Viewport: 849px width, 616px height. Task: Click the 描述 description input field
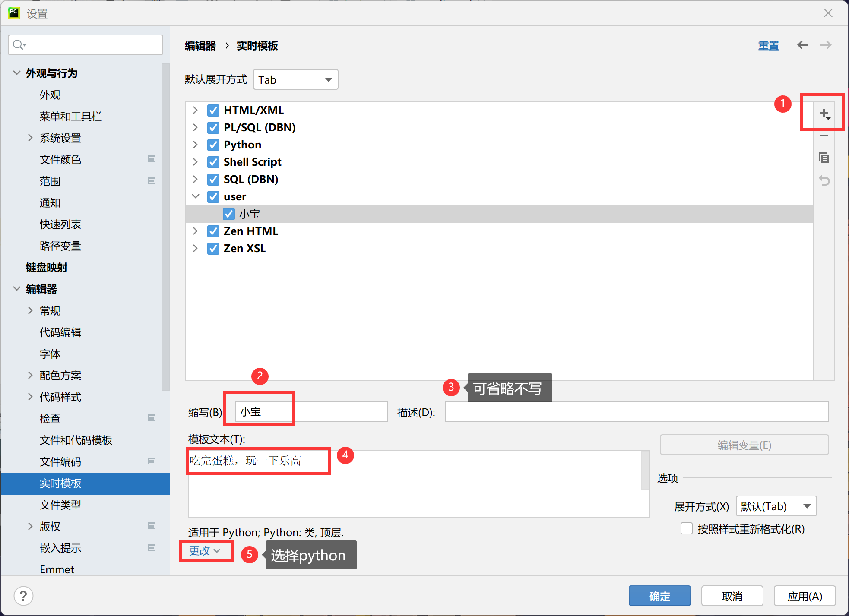tap(637, 412)
